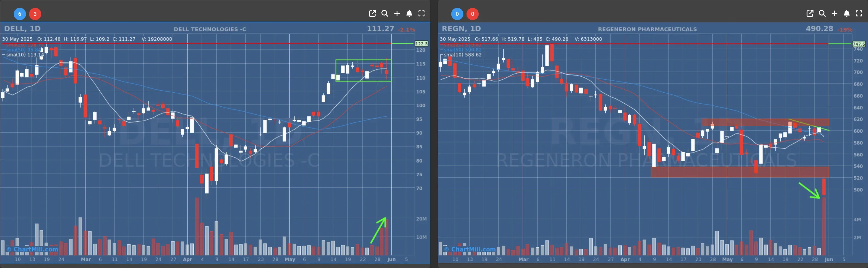
Task: Click REGN last price 490.28
Action: pos(820,29)
